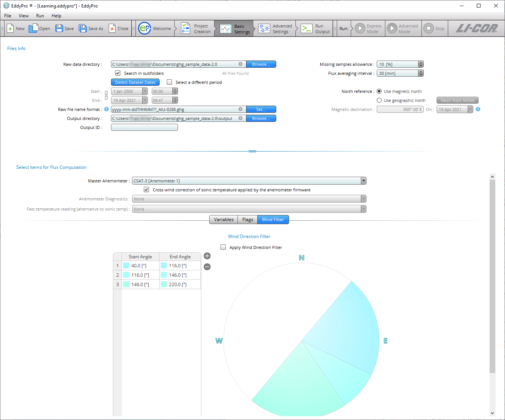The width and height of the screenshot is (505, 420).
Task: Start a run in Express Mode
Action: [x=368, y=29]
